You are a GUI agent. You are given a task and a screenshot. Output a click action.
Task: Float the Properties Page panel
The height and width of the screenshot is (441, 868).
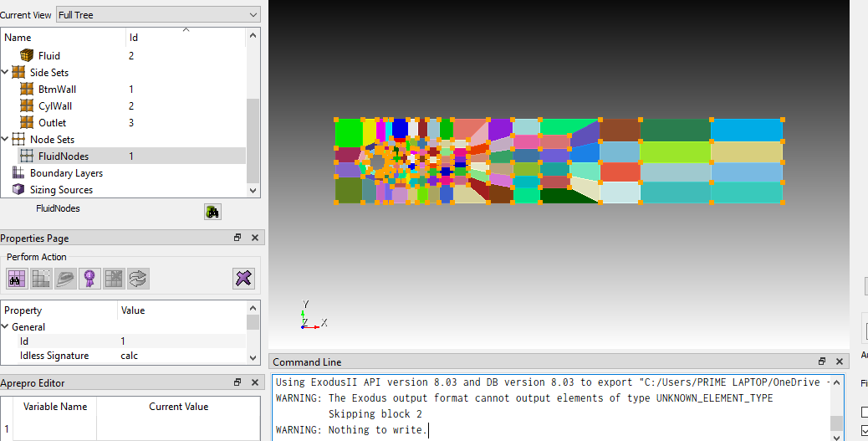pyautogui.click(x=237, y=238)
